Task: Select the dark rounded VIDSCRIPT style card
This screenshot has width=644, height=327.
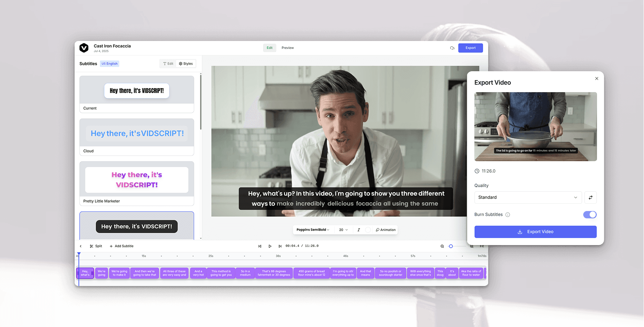Action: (137, 226)
